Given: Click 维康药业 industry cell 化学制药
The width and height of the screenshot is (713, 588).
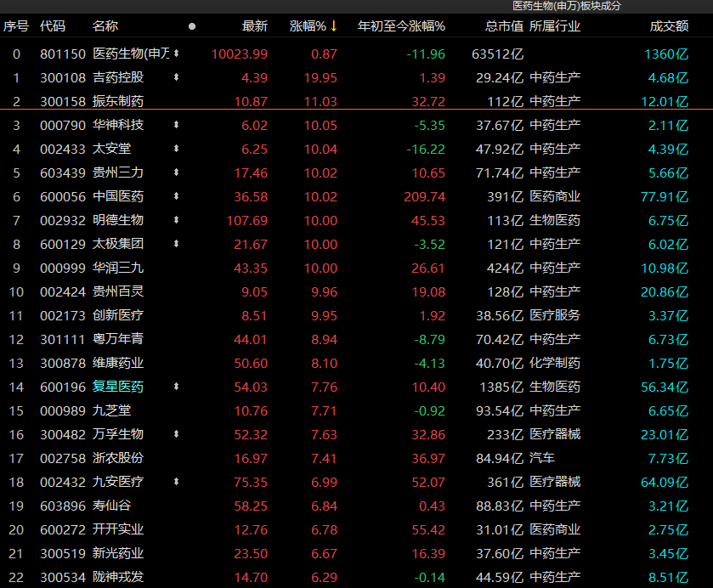Looking at the screenshot, I should 555,363.
